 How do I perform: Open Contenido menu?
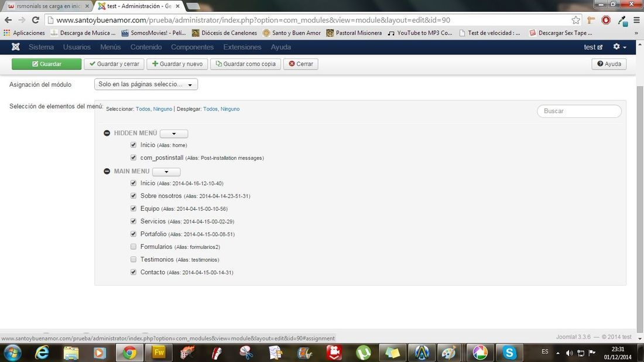pos(146,47)
